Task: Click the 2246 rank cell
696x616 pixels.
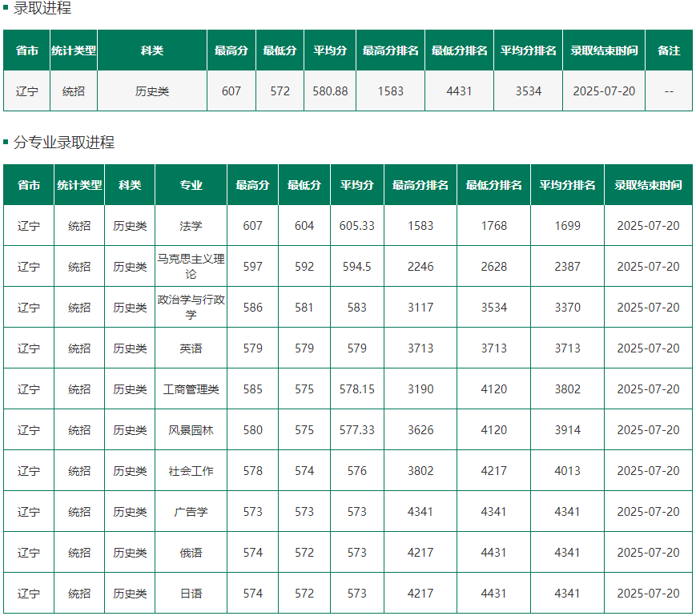Action: pyautogui.click(x=420, y=267)
